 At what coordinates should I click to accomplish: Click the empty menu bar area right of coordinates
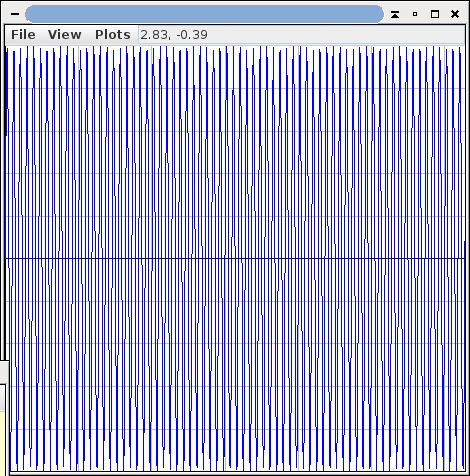click(336, 35)
